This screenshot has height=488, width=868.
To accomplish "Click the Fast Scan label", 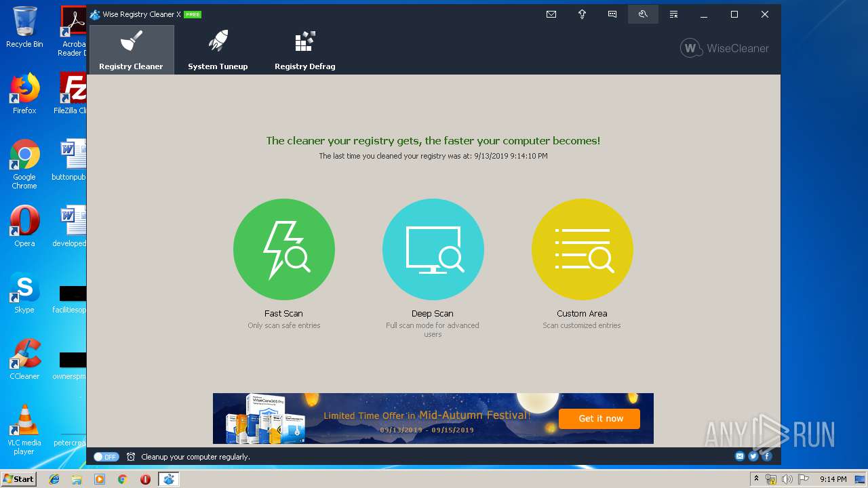I will pyautogui.click(x=283, y=313).
